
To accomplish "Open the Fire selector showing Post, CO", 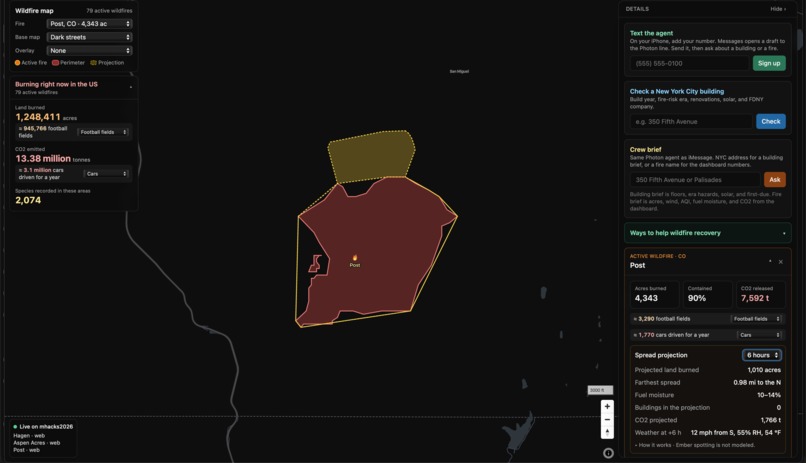I will tap(89, 24).
